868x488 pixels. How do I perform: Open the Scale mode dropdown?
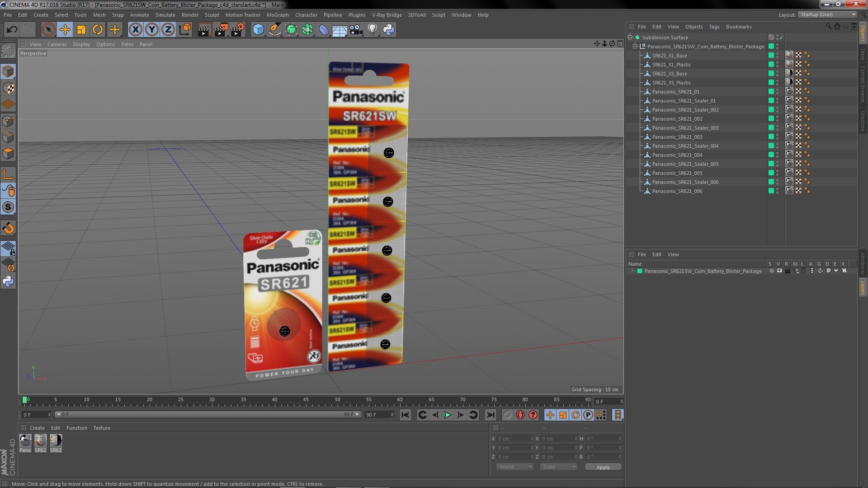click(559, 467)
